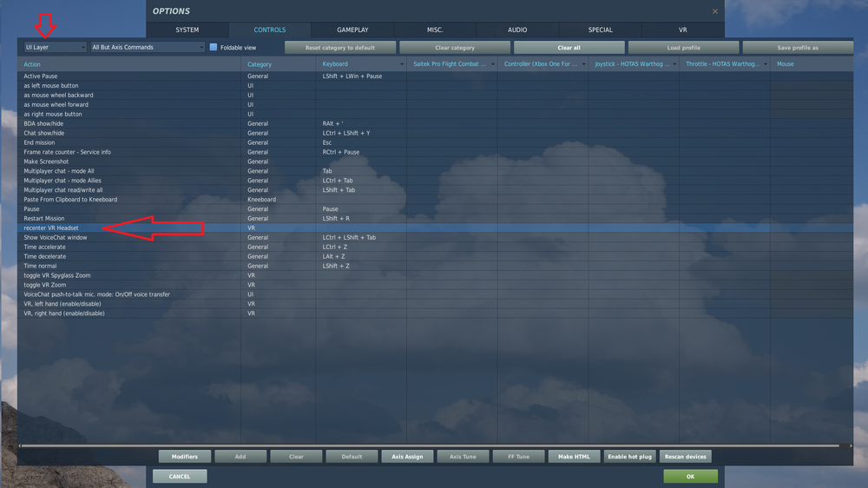The width and height of the screenshot is (868, 488).
Task: Click the Clear all button
Action: tap(569, 48)
